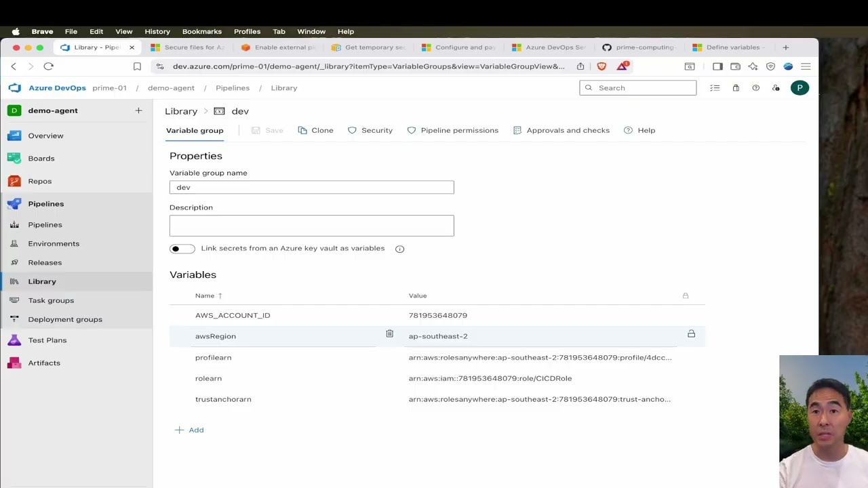Screen dimensions: 868x488
Task: Click Help in the variable group toolbar
Action: click(x=639, y=130)
